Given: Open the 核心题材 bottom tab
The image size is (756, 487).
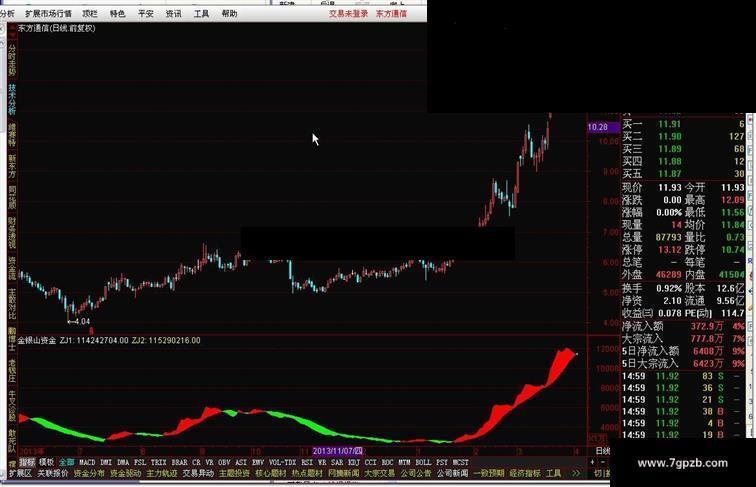Looking at the screenshot, I should coord(270,473).
